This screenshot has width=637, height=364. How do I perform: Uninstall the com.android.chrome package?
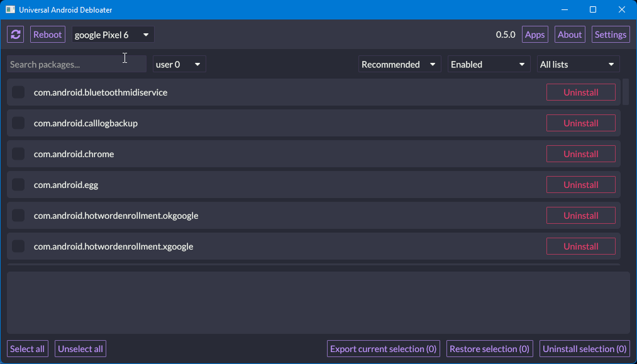(580, 154)
